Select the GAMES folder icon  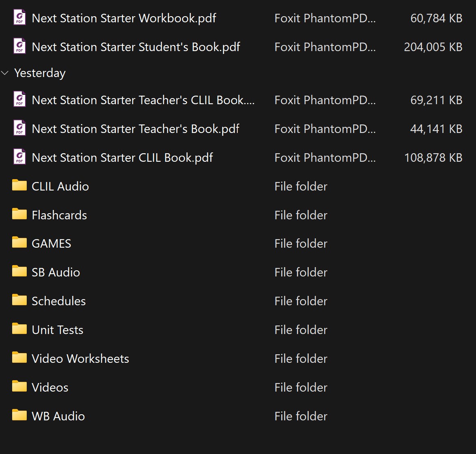pyautogui.click(x=19, y=243)
